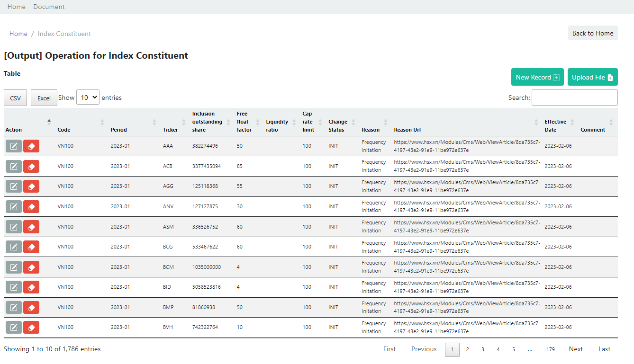Select current page 1 button
Screen dimensions: 634x364
click(452, 349)
